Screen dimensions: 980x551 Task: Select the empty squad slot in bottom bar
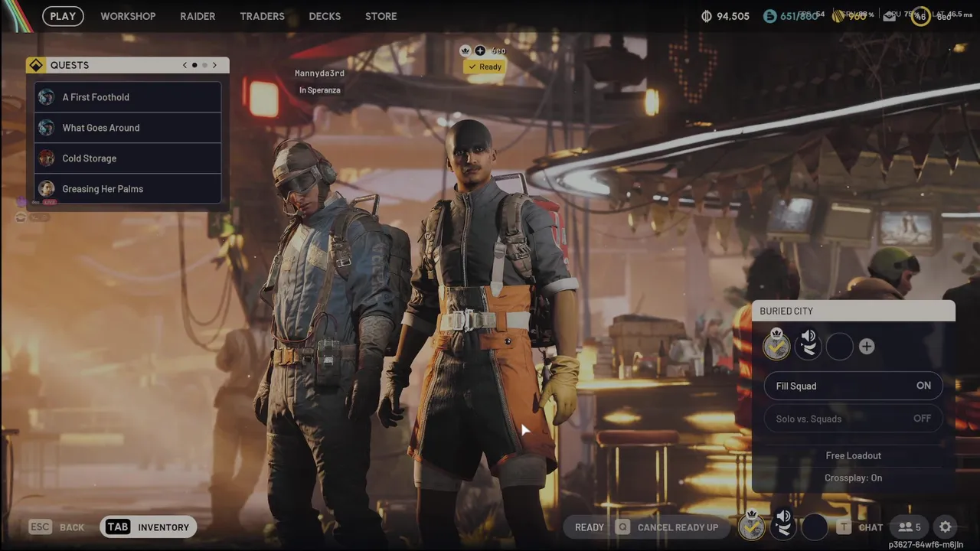(x=815, y=527)
